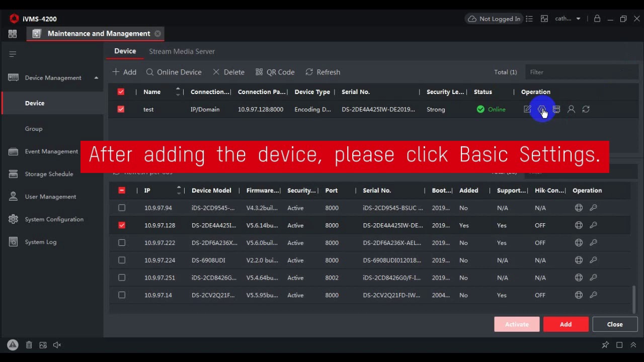Collapse the Device Management section arrow
The height and width of the screenshot is (362, 644).
(x=96, y=78)
